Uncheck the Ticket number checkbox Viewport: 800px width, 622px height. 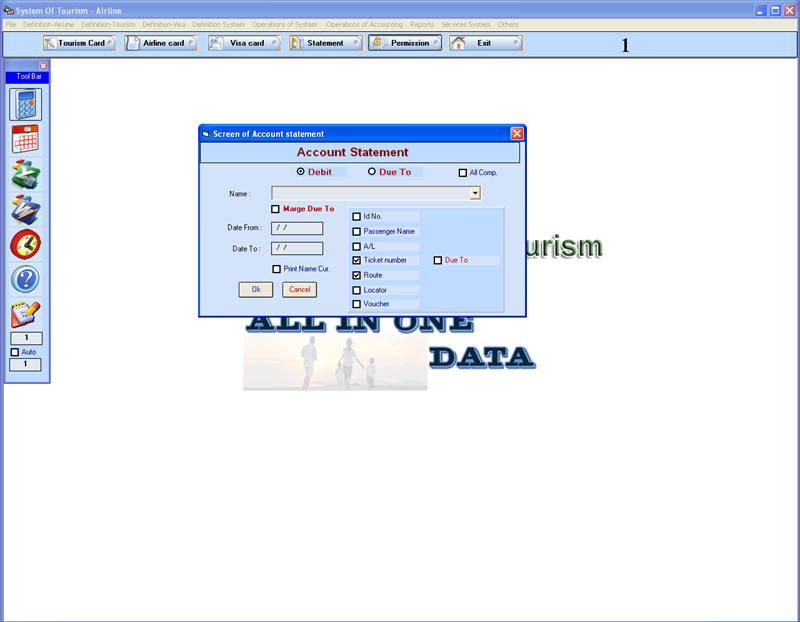pyautogui.click(x=357, y=260)
